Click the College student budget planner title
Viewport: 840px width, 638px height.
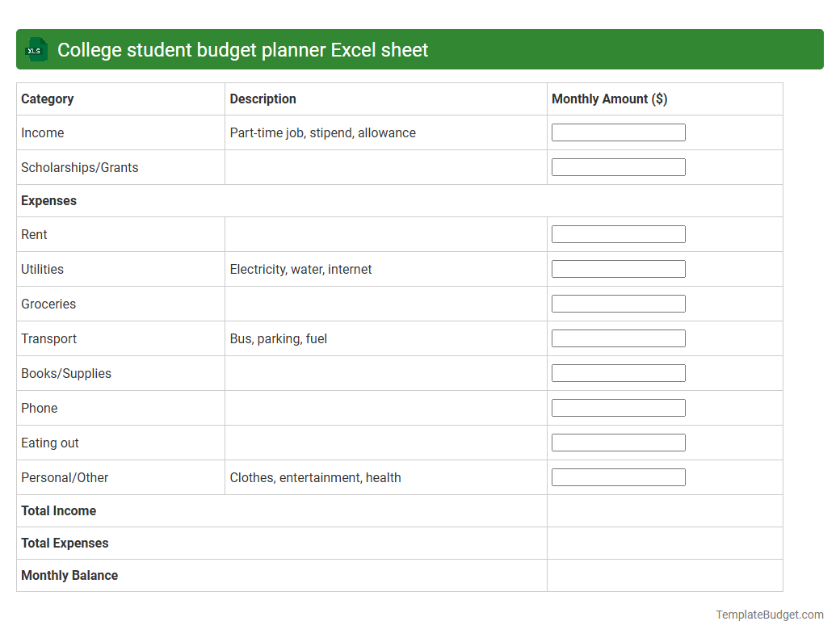point(242,49)
